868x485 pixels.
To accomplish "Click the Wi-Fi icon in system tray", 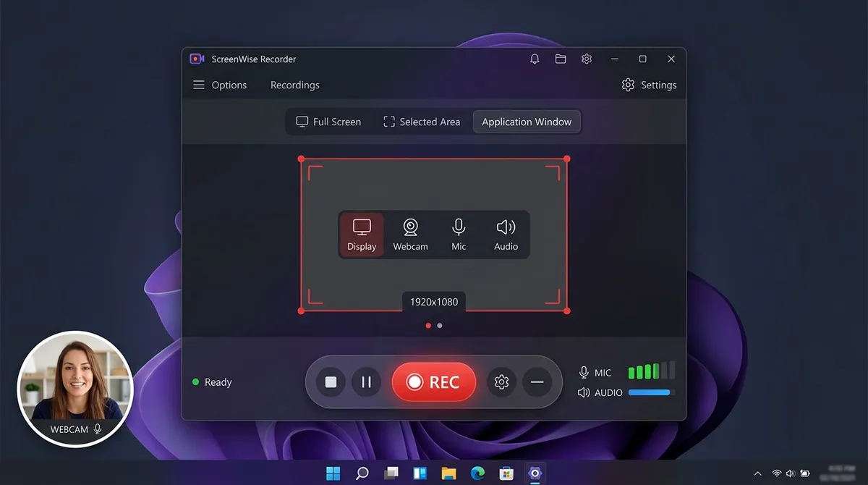I will click(x=777, y=473).
